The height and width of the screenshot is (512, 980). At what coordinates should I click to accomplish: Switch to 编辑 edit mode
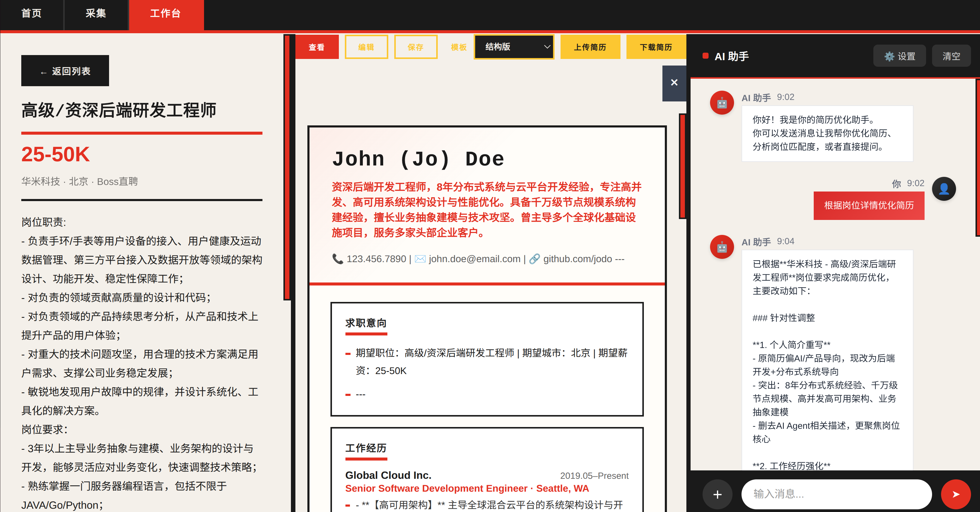[x=366, y=47]
